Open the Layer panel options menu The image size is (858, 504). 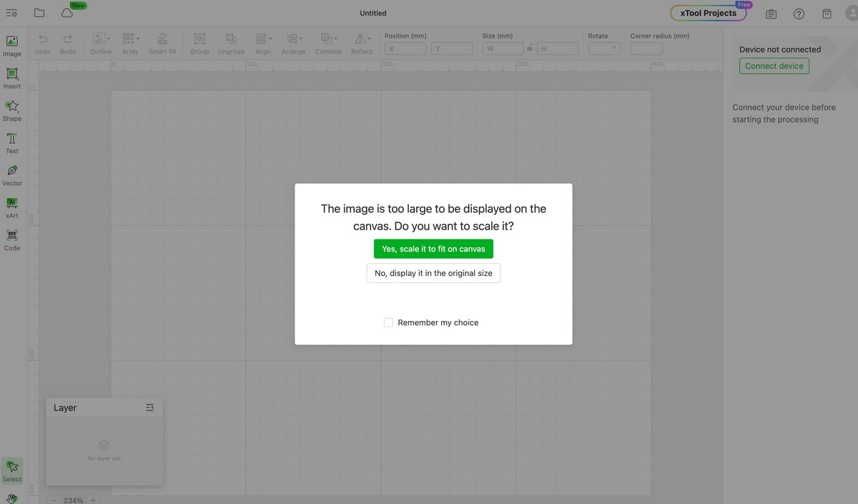pyautogui.click(x=149, y=407)
